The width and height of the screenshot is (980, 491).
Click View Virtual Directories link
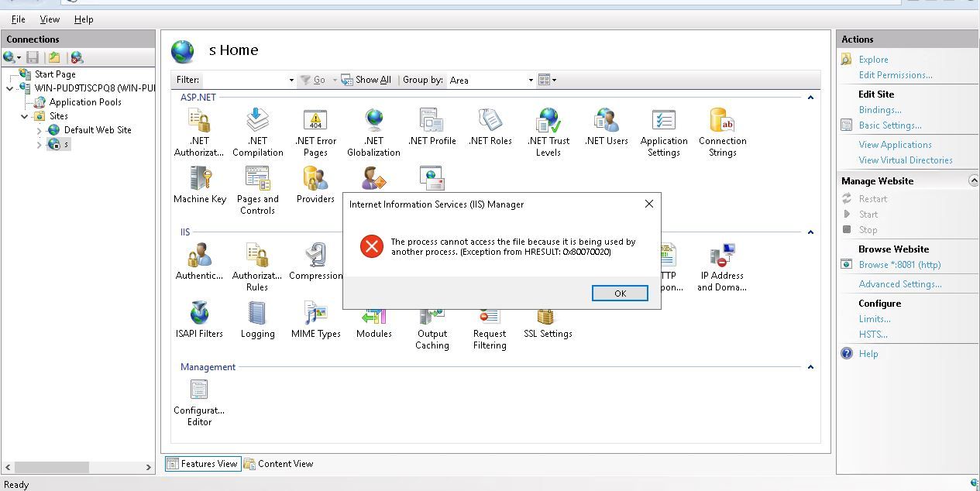pos(905,160)
